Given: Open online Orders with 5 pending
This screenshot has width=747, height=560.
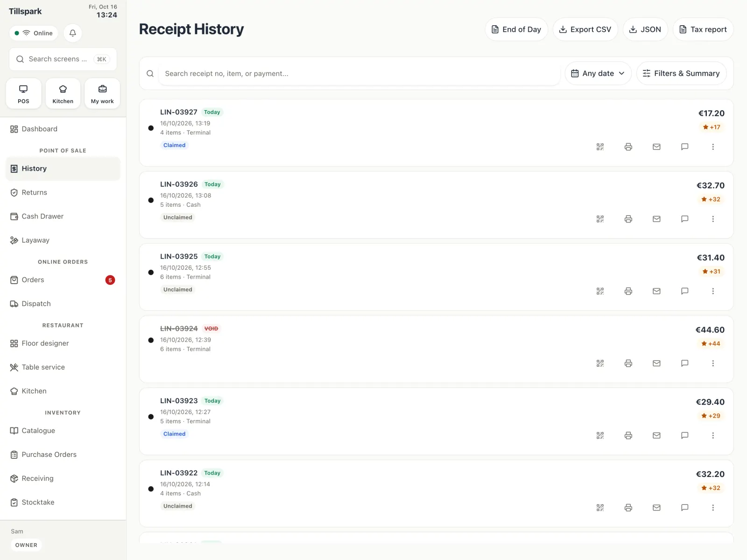Looking at the screenshot, I should [x=63, y=280].
